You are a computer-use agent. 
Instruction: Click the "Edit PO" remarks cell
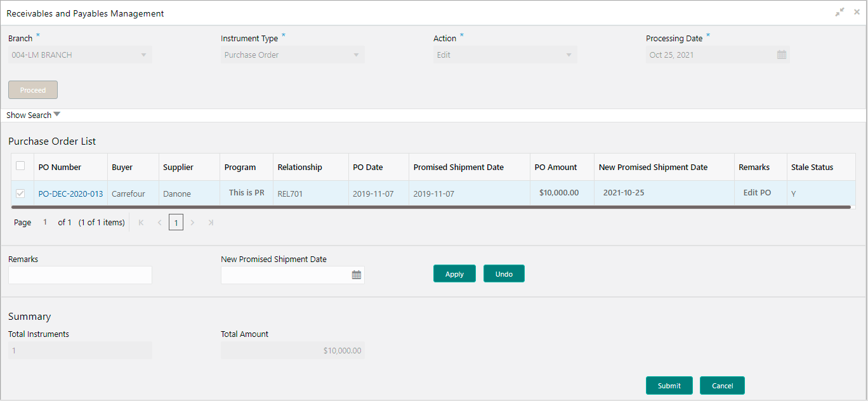point(760,192)
